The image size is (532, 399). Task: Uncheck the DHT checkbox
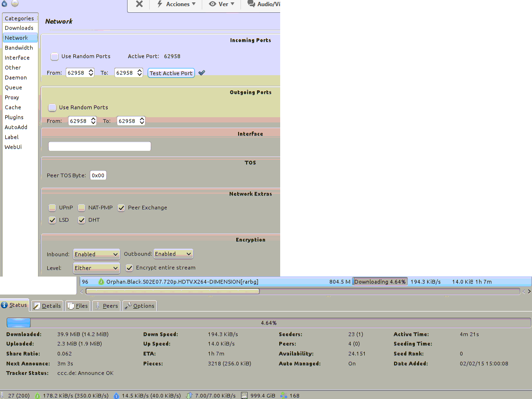pos(81,220)
